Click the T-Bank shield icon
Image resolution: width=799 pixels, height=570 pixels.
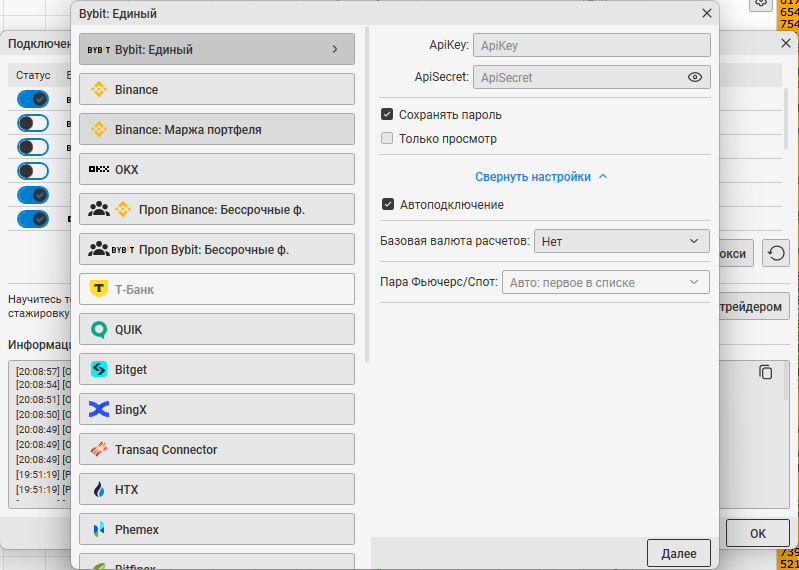(x=99, y=290)
